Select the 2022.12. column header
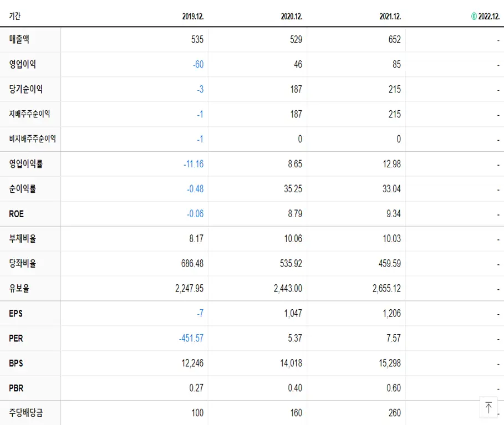The image size is (504, 425). tap(489, 17)
